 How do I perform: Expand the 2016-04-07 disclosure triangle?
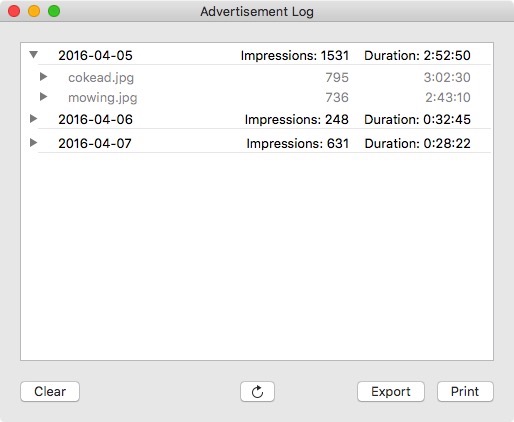click(x=33, y=143)
